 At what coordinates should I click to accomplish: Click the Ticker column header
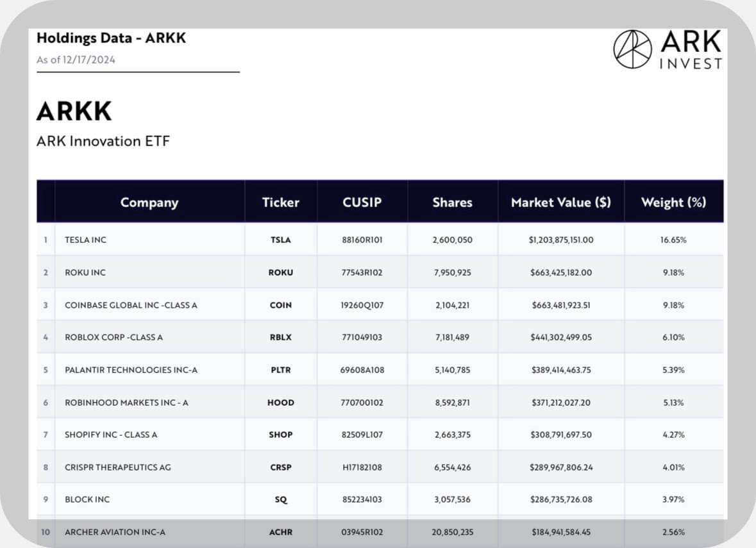pyautogui.click(x=281, y=203)
